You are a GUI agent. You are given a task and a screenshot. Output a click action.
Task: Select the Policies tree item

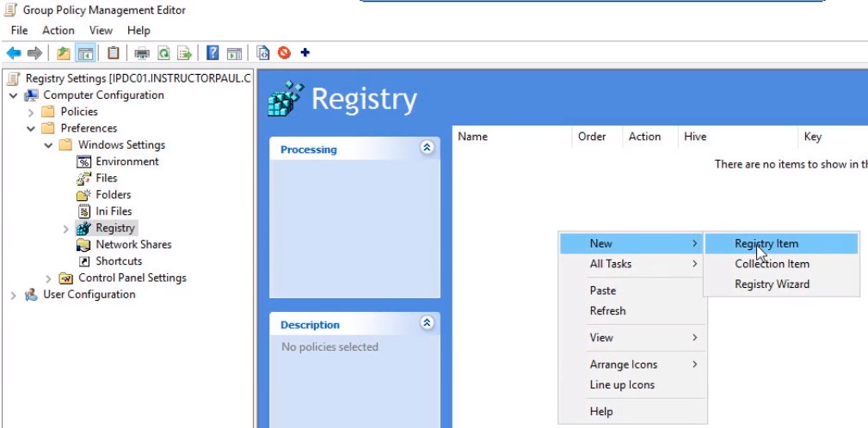point(79,112)
